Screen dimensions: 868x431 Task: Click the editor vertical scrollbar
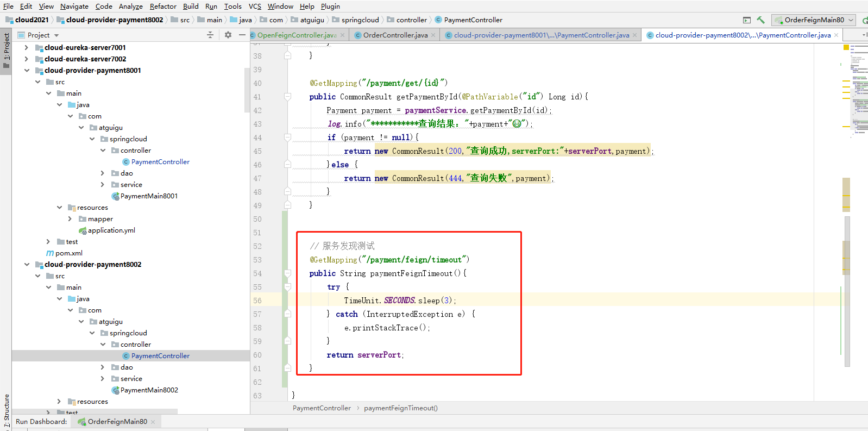(847, 291)
